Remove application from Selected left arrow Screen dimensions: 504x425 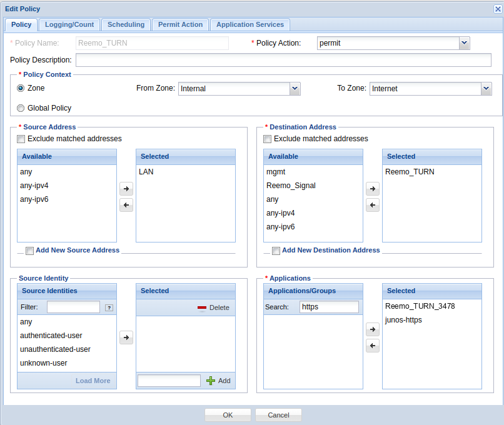point(373,346)
